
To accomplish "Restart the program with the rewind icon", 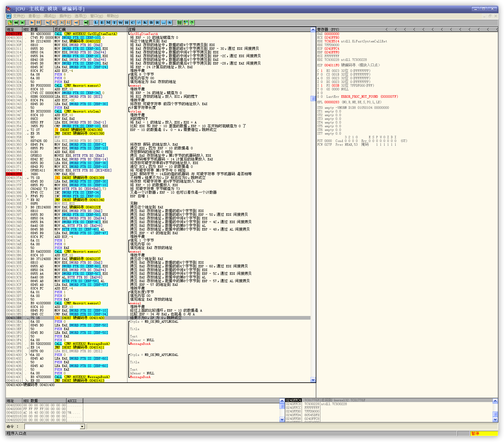I will [16, 22].
